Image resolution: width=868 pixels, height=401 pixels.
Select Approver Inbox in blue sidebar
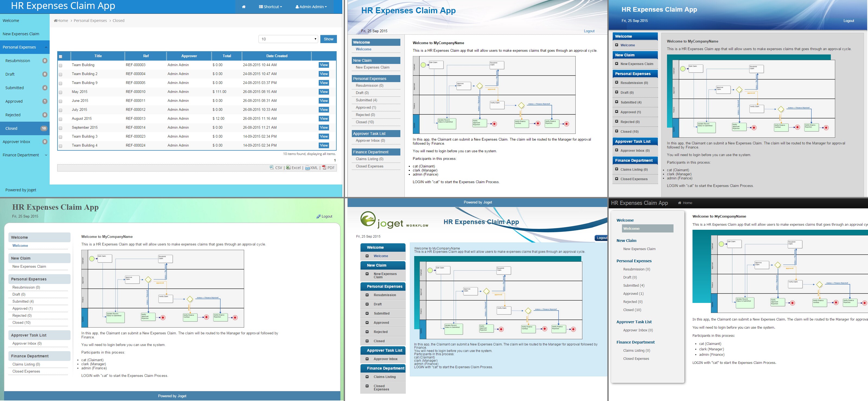17,142
